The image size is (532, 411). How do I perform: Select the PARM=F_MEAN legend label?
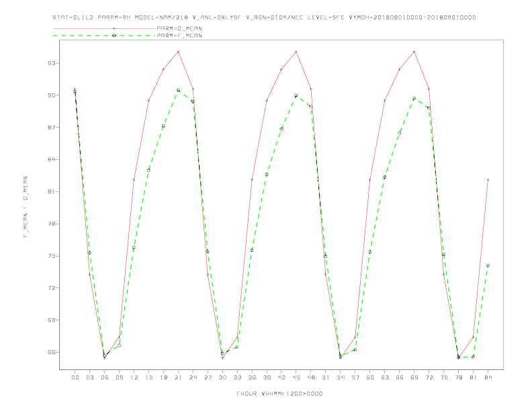(179, 36)
